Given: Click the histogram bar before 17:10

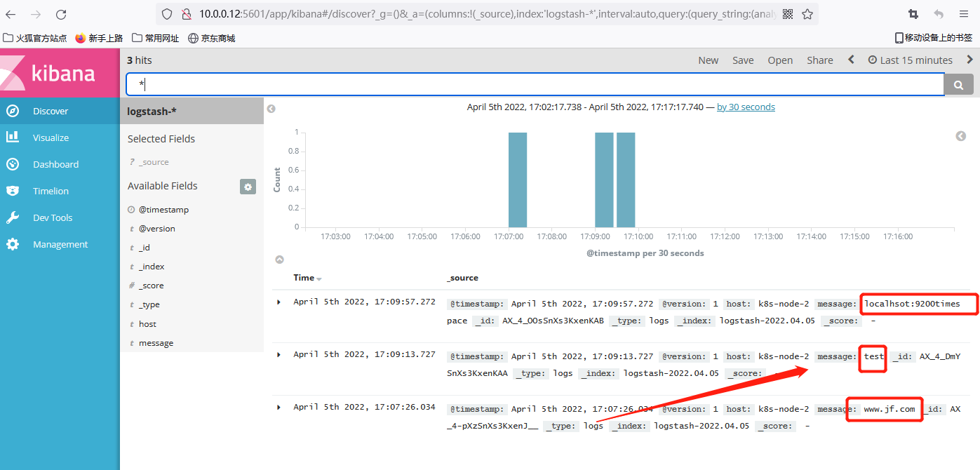Looking at the screenshot, I should pos(626,180).
